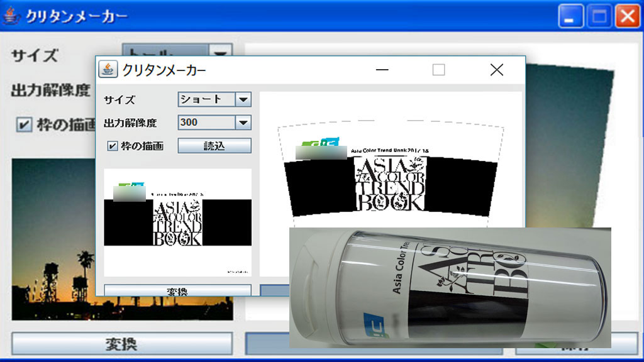Click the Asia Color Trend Book source thumbnail

[x=177, y=222]
